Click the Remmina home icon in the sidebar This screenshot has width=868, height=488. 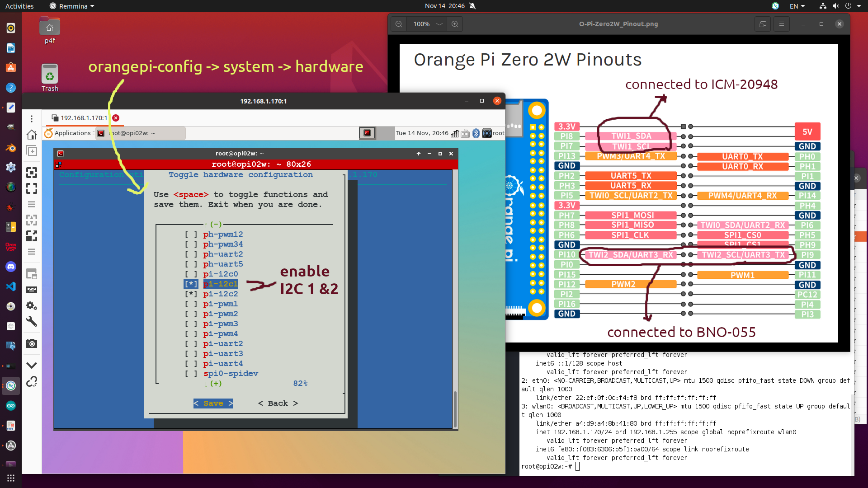pos(32,135)
